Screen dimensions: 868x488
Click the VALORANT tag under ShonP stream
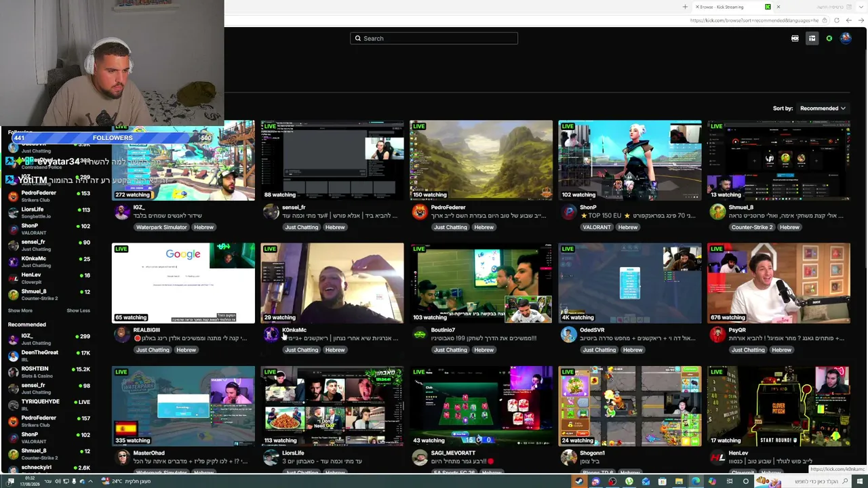(x=597, y=227)
